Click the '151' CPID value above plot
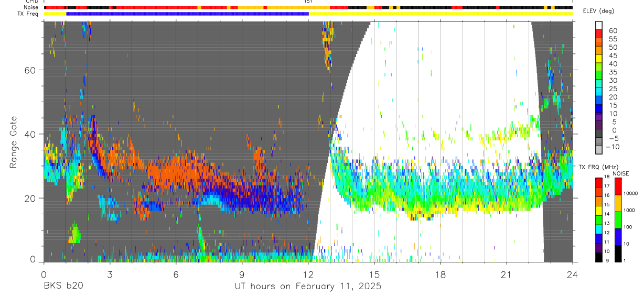 coord(308,2)
